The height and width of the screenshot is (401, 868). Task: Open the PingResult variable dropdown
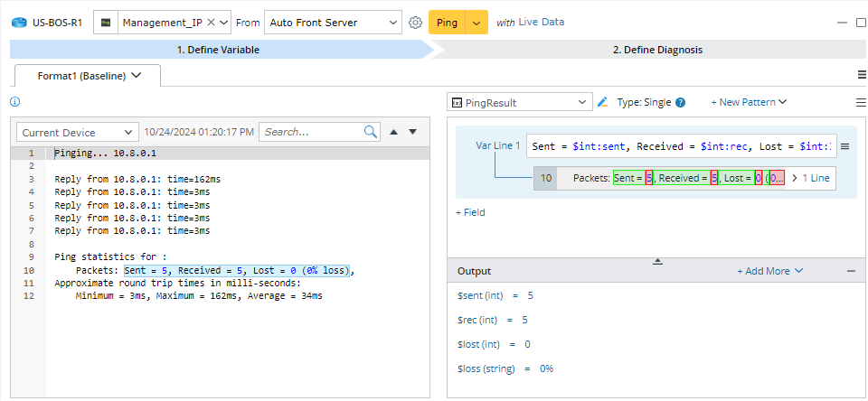point(520,103)
